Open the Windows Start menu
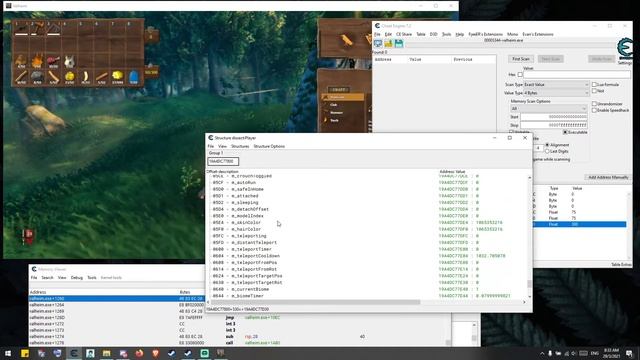The image size is (640, 360). 8,353
